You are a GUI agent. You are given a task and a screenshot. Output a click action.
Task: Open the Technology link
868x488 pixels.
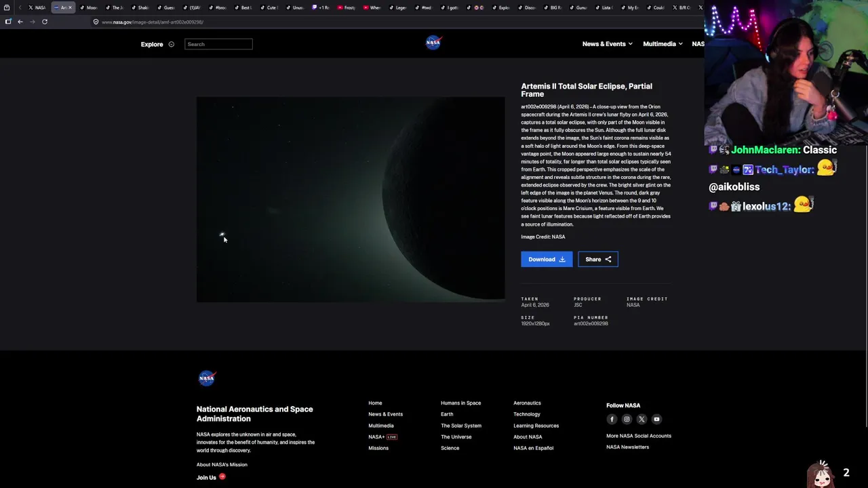527,414
